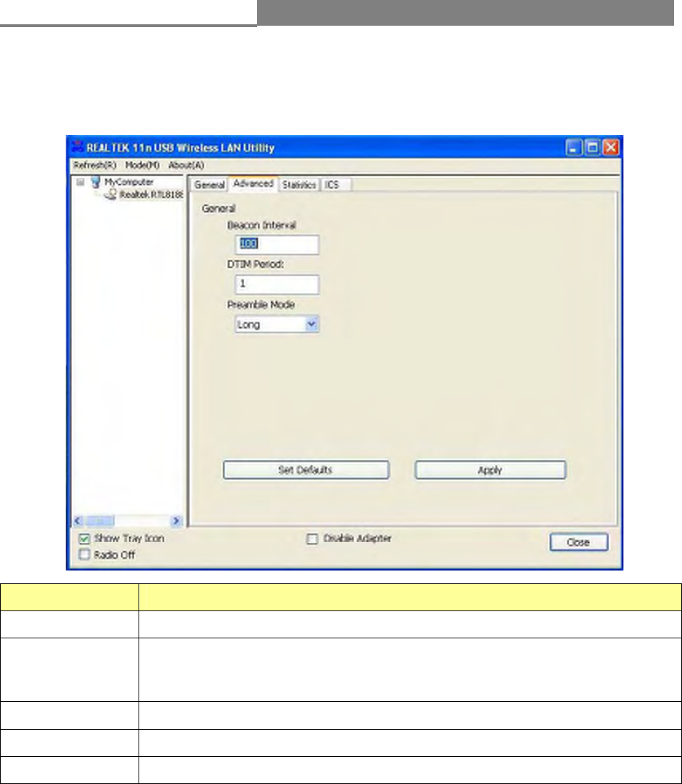Minimize the Realtek utility window

(x=573, y=148)
